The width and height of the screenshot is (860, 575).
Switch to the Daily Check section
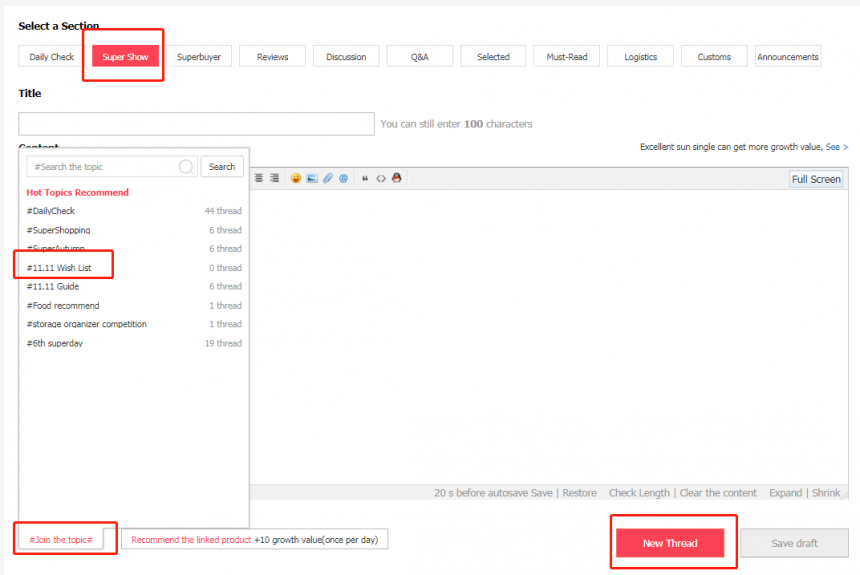click(x=52, y=57)
